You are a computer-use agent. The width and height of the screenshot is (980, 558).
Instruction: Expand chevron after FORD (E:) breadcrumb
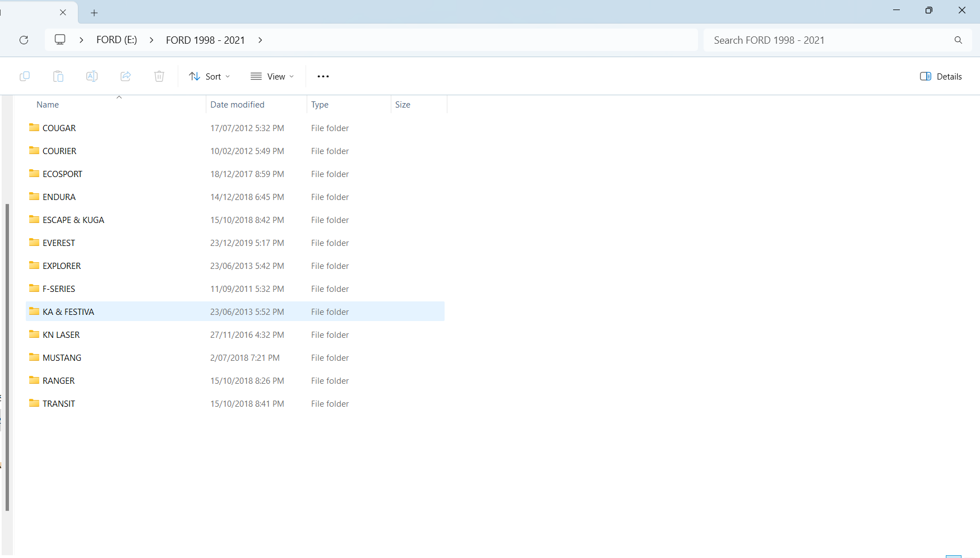click(x=151, y=40)
